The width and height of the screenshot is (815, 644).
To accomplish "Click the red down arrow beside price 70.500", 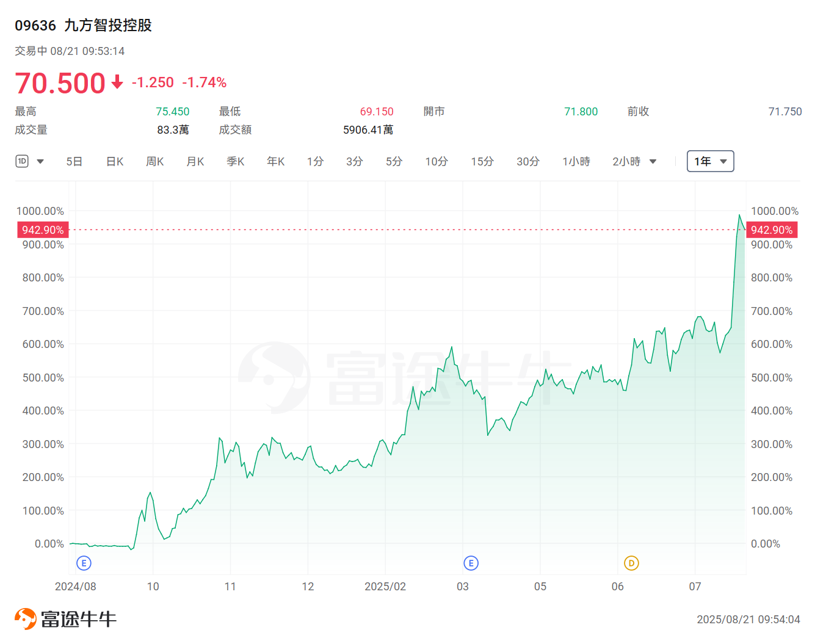I will (116, 83).
